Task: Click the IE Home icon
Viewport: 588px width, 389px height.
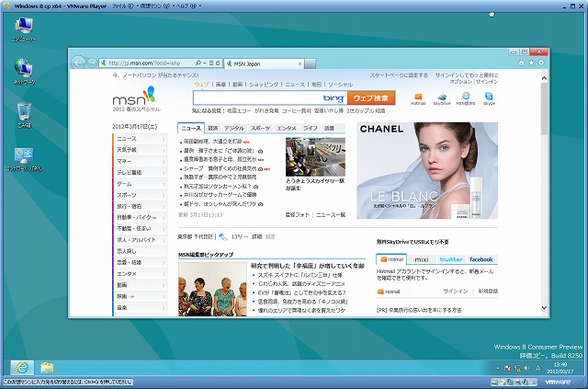Action: (521, 63)
